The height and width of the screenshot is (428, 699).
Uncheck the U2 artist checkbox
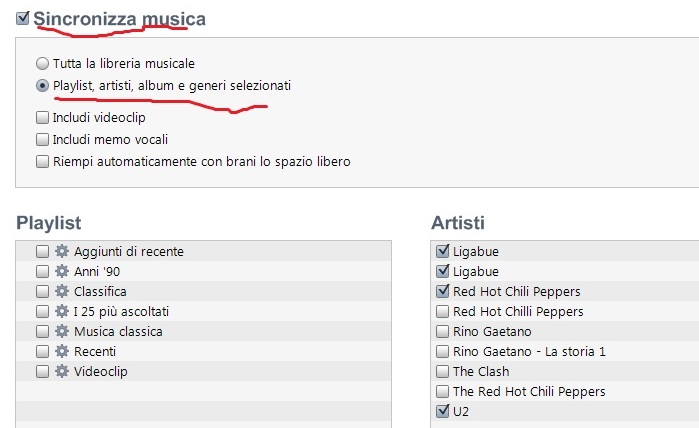point(442,411)
